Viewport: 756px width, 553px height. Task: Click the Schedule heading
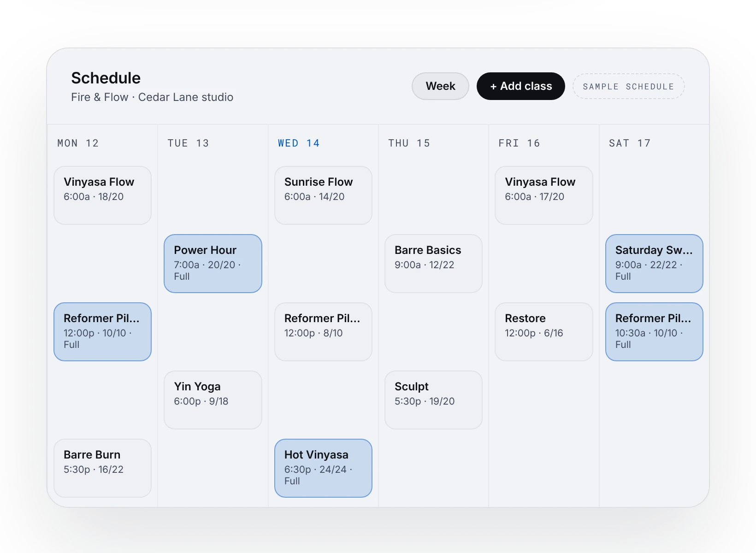pos(106,78)
